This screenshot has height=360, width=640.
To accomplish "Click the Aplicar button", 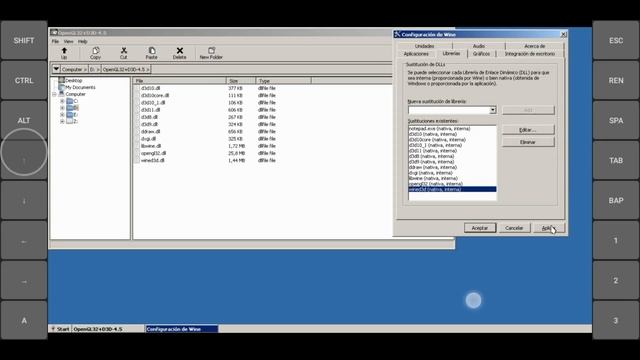I will click(x=549, y=228).
